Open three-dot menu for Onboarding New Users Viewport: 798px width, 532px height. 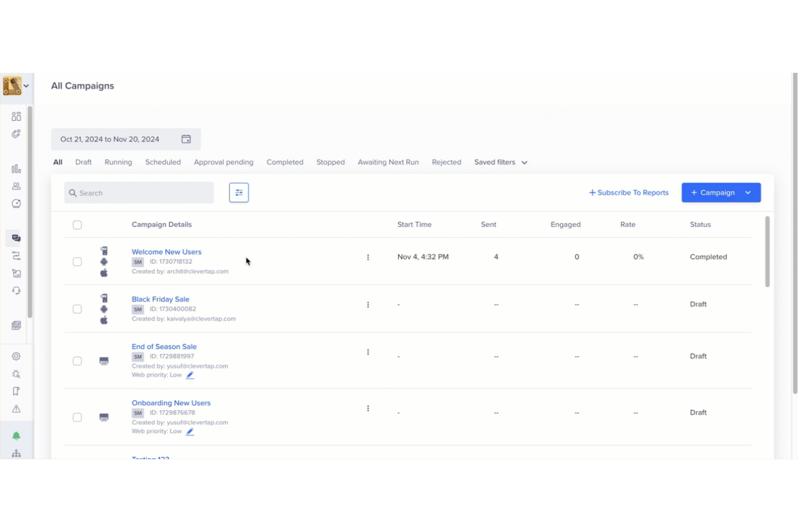[x=368, y=409]
